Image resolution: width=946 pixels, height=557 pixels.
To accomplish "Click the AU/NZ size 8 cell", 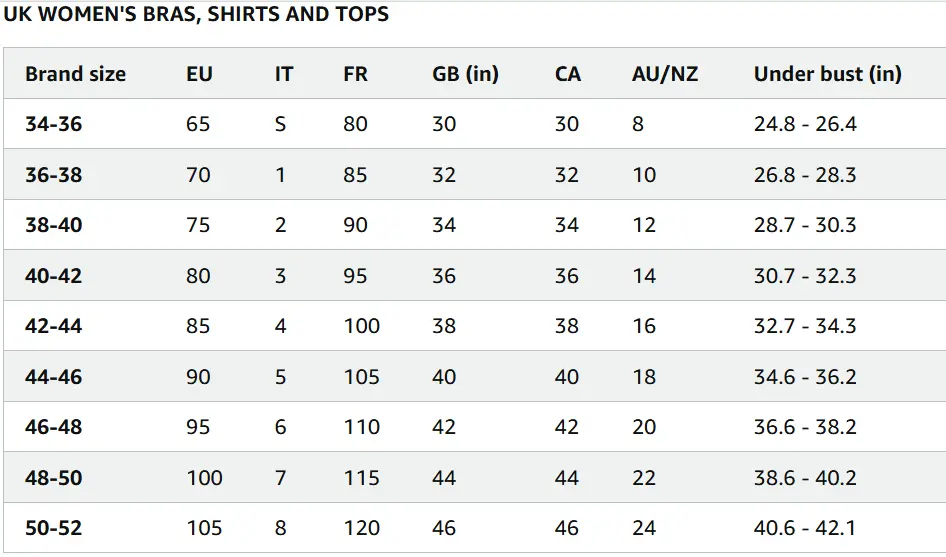I will (638, 124).
